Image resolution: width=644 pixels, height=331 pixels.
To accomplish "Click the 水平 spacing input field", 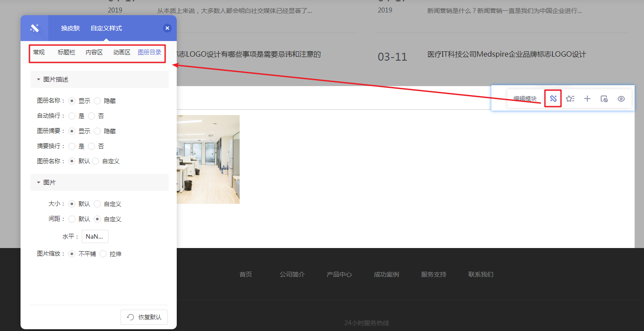I will coord(95,236).
